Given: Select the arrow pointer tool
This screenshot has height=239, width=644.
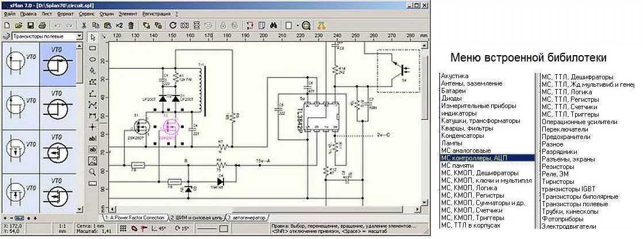Looking at the screenshot, I should (92, 37).
